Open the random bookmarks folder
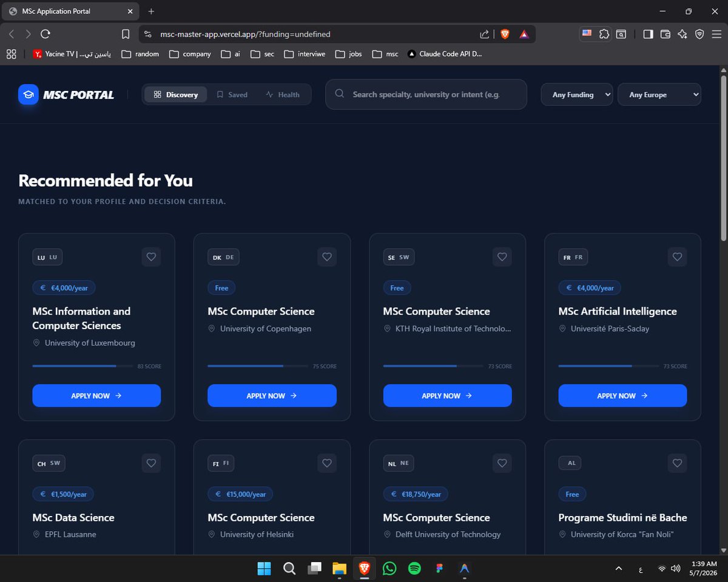The image size is (728, 582). click(140, 54)
